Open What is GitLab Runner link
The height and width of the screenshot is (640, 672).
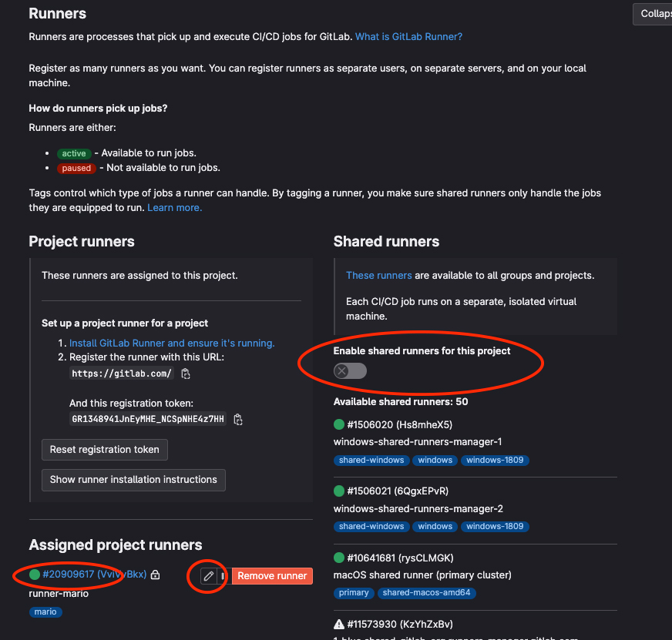[x=409, y=37]
